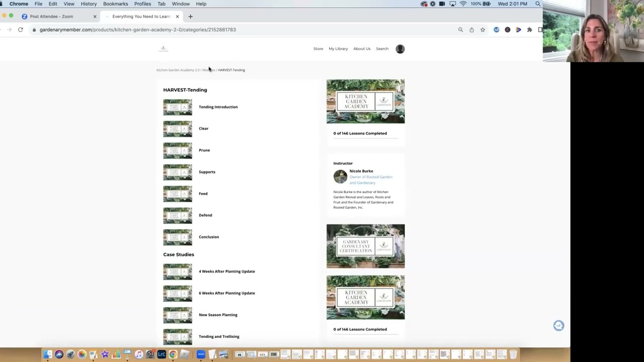
Task: Bookmark this page with the star icon
Action: pos(482,30)
